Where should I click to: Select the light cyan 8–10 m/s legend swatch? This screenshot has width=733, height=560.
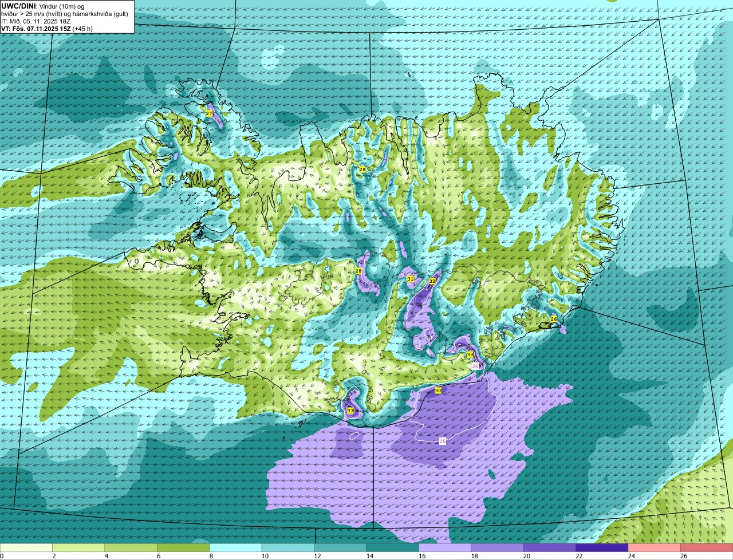point(235,548)
